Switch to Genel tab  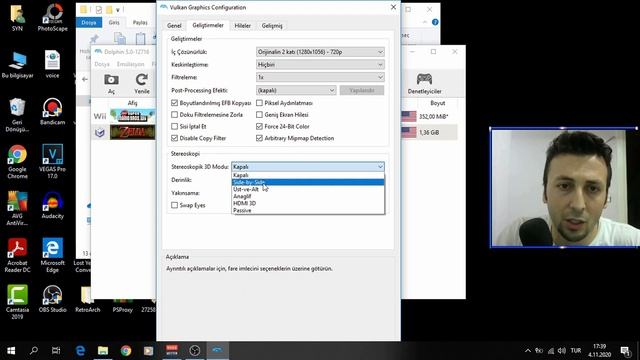174,25
